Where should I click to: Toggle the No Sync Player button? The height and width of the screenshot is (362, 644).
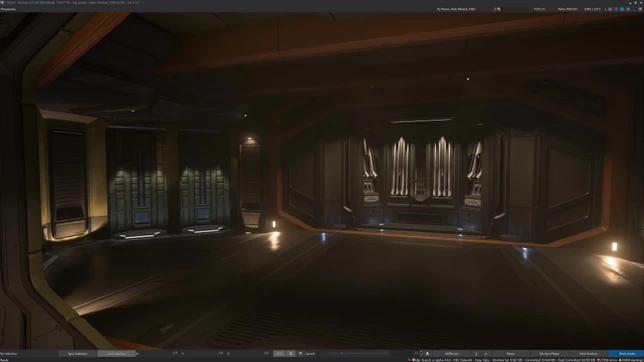tap(549, 353)
